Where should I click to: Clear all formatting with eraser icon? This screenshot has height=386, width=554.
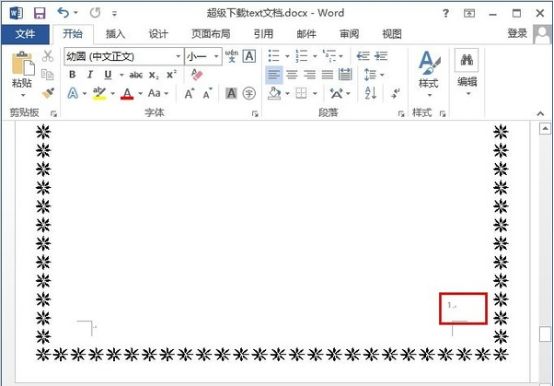click(x=197, y=75)
